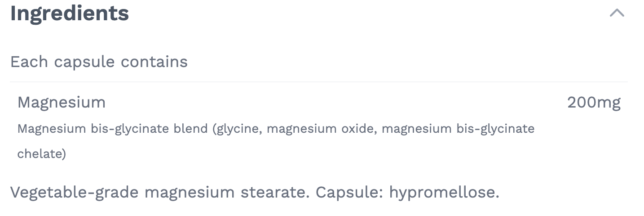Image resolution: width=644 pixels, height=216 pixels.
Task: Click the word "chelate)" on second line
Action: (42, 154)
